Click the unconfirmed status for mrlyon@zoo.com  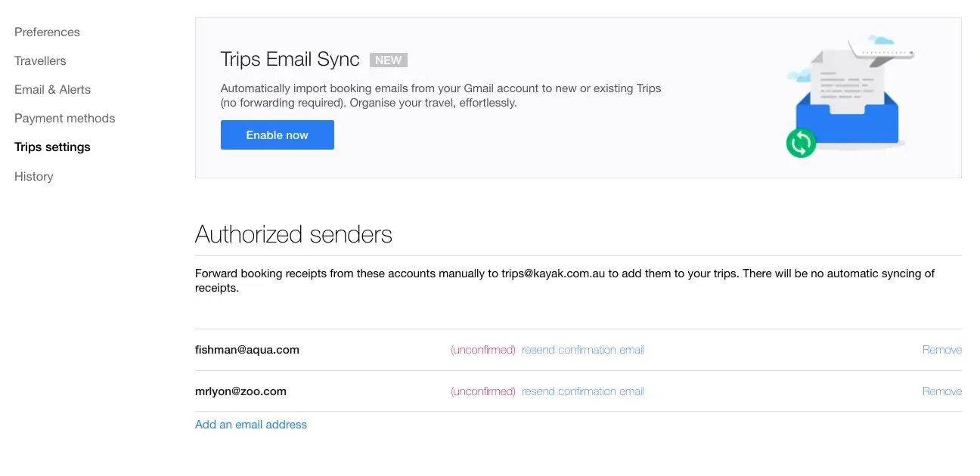(483, 391)
